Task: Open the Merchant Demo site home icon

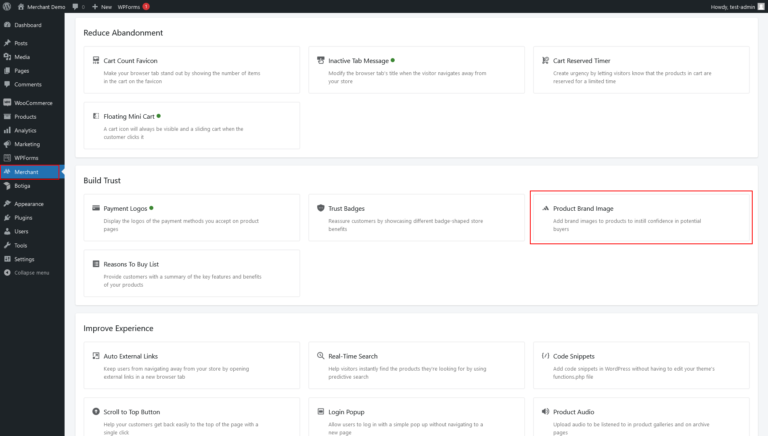Action: click(x=21, y=6)
